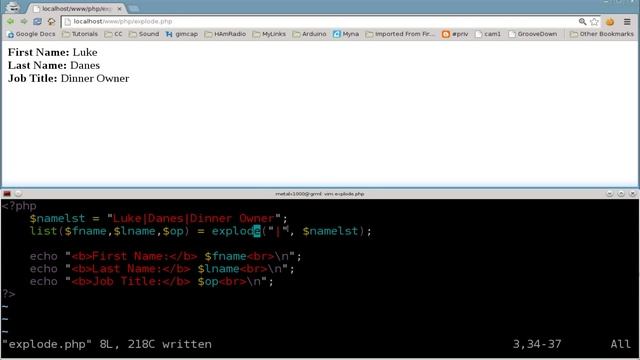The width and height of the screenshot is (640, 360).
Task: Open the Arduino bookmark folder
Action: (309, 34)
